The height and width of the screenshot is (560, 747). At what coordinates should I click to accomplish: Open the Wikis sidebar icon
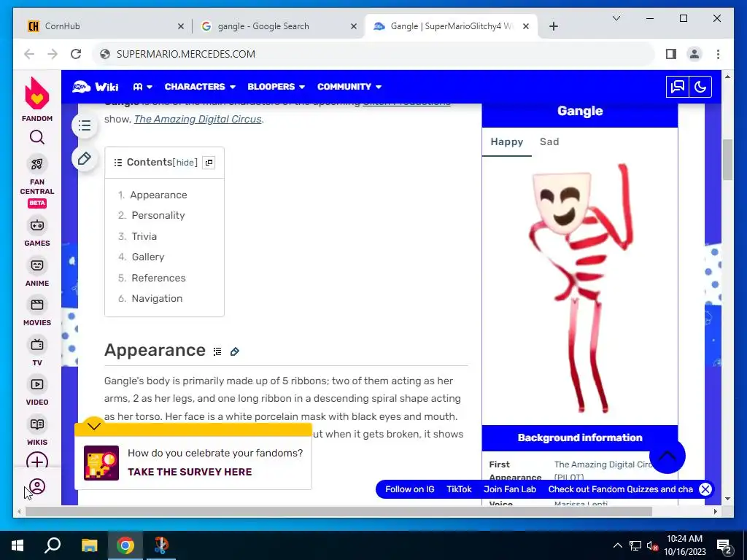[x=37, y=424]
